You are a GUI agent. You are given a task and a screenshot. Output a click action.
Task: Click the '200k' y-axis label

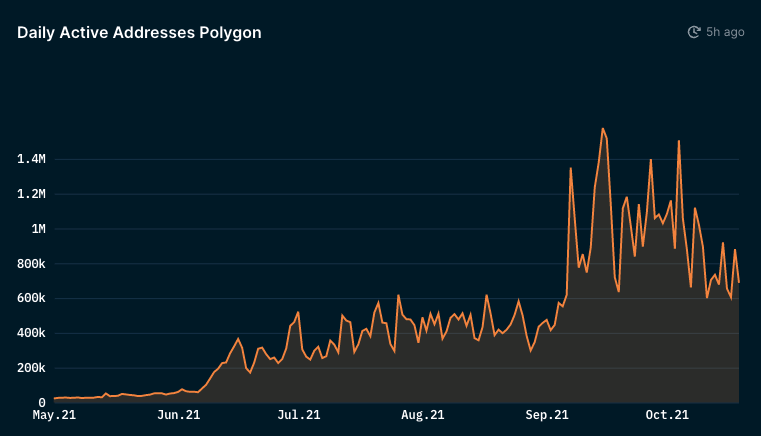pyautogui.click(x=32, y=368)
